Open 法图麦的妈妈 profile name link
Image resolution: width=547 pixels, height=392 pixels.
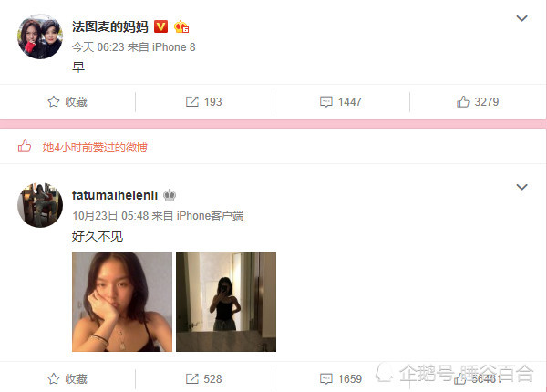[110, 26]
